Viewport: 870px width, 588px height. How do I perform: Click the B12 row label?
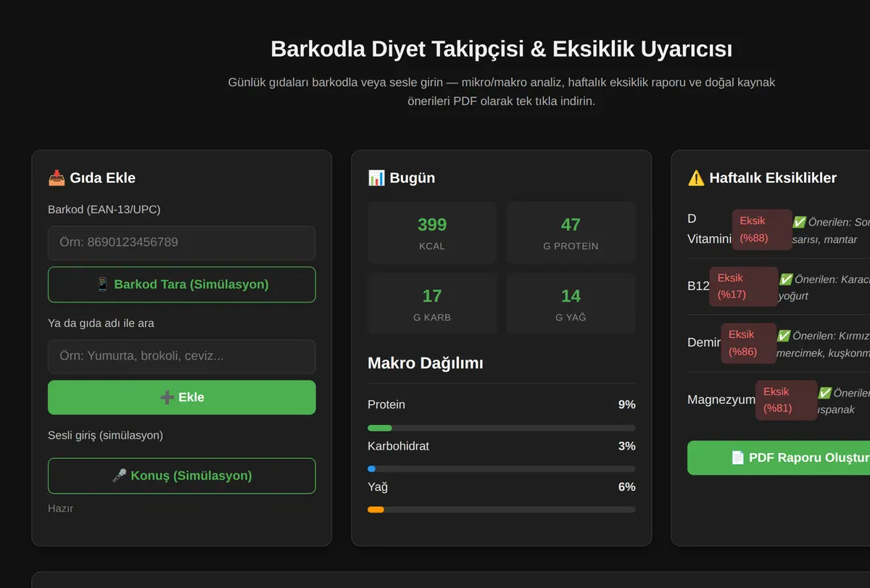click(x=698, y=286)
